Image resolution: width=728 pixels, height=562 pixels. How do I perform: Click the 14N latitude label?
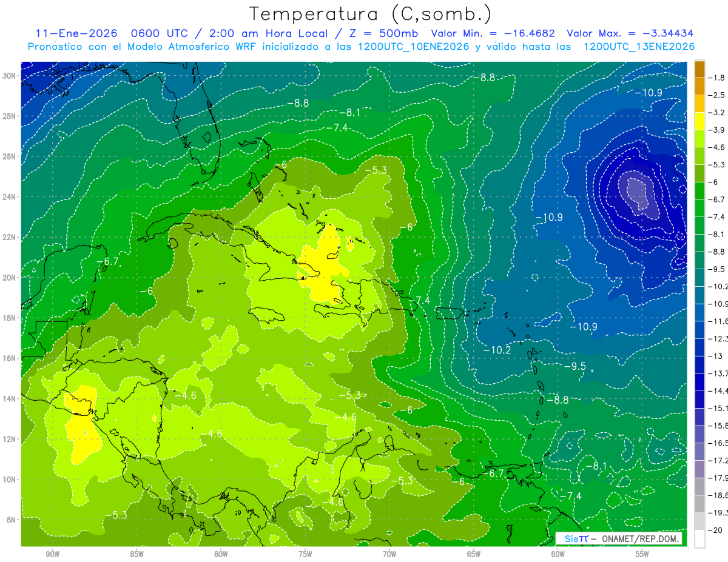pyautogui.click(x=10, y=398)
